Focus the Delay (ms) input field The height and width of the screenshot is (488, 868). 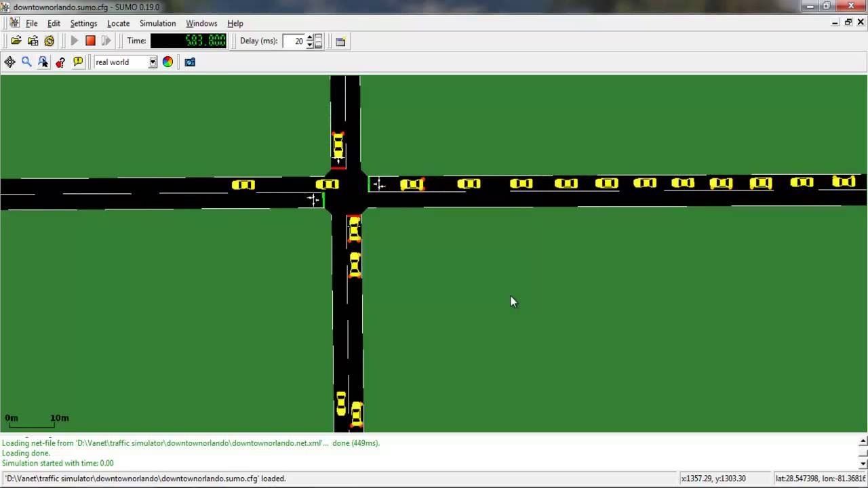(294, 41)
